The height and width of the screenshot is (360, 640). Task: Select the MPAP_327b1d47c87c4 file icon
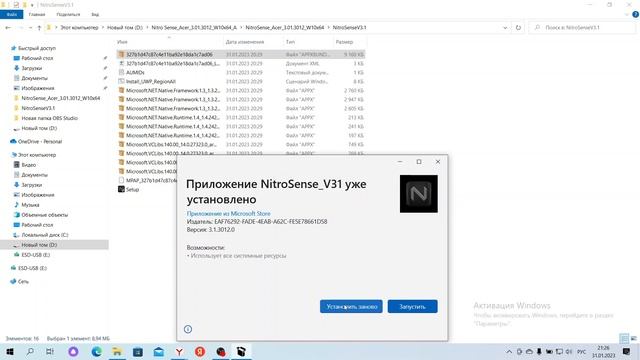[x=121, y=180]
